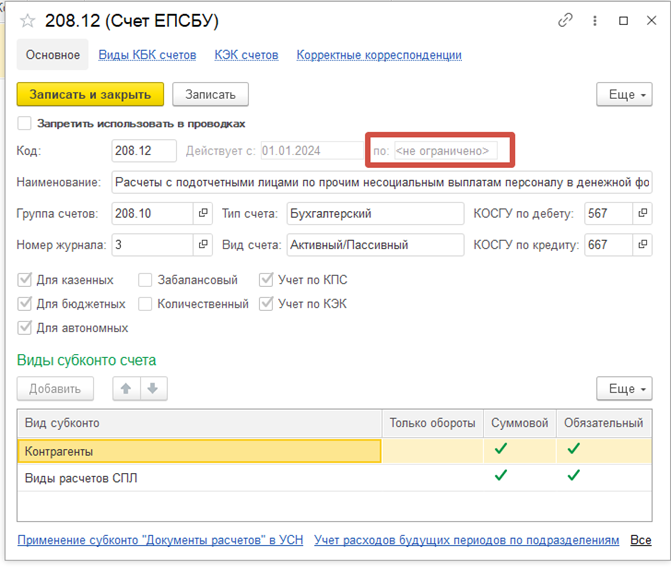Select the Виды расчетов СПЛ row
Image resolution: width=671 pixels, height=570 pixels.
click(335, 478)
